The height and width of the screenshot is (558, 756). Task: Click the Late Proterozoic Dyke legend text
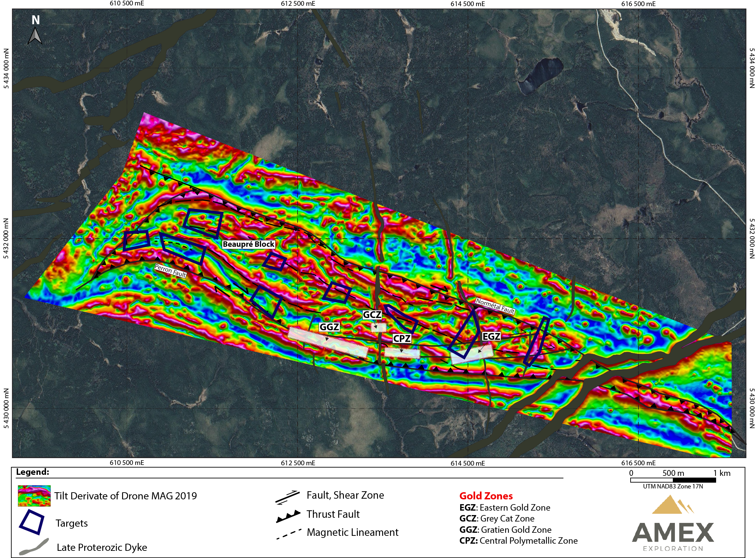pos(102,547)
